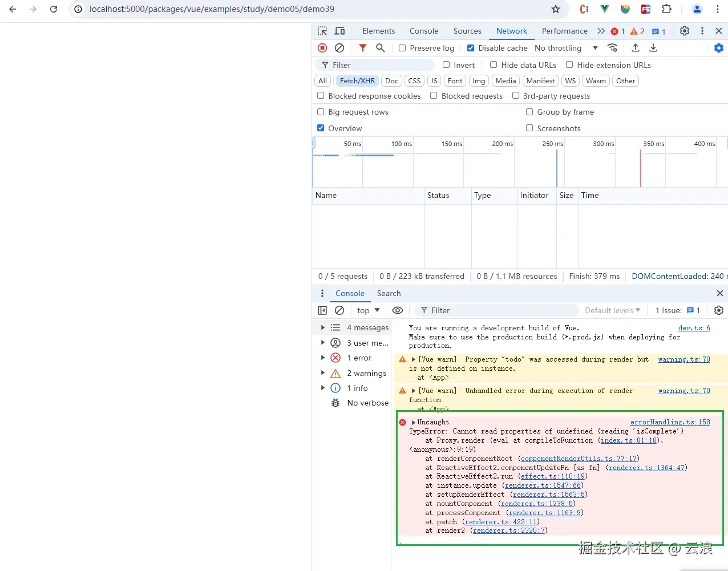Open Default levels dropdown
Image resolution: width=728 pixels, height=571 pixels.
pos(613,310)
